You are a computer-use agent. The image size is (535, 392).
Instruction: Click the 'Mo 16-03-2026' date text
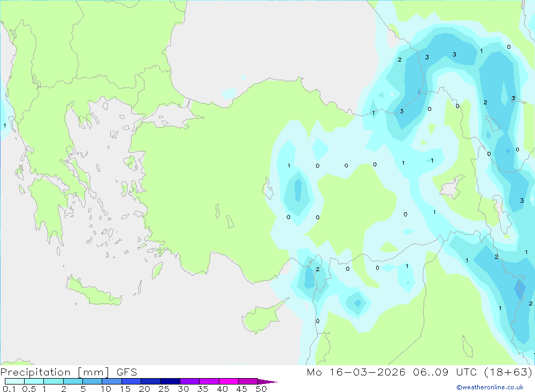[x=356, y=372]
